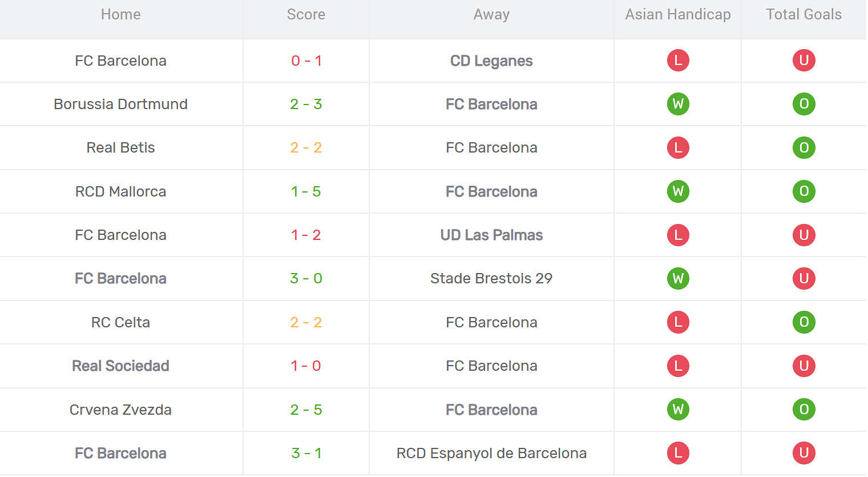Image resolution: width=868 pixels, height=477 pixels.
Task: Click the Stade Brestois 29 team name
Action: pos(491,278)
